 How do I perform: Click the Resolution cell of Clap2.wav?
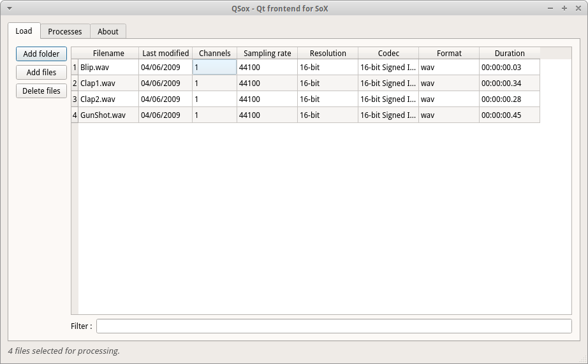[x=328, y=99]
